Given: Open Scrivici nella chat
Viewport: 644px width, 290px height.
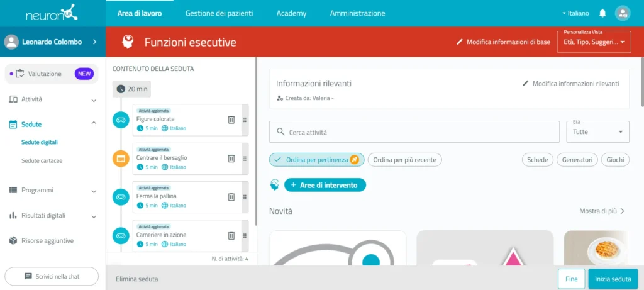Looking at the screenshot, I should [52, 276].
